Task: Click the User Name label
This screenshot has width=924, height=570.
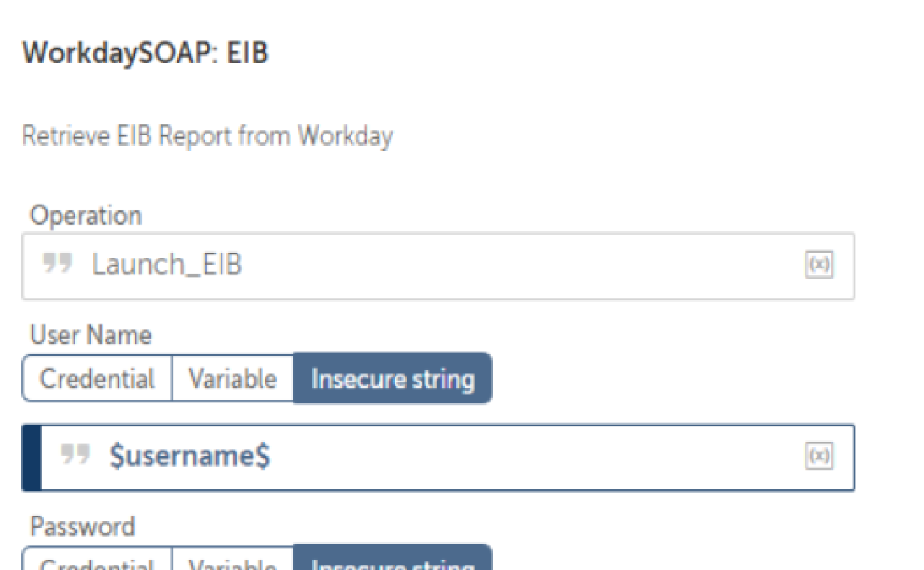Action: (x=91, y=335)
